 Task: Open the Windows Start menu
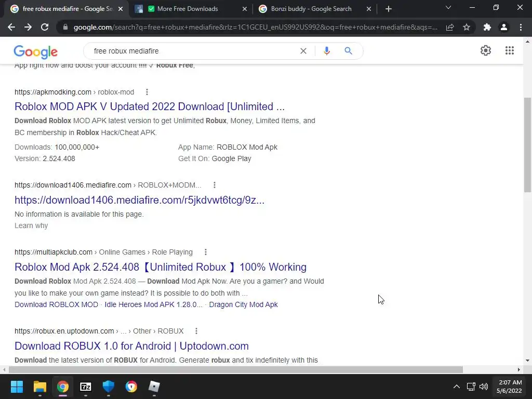(x=17, y=387)
